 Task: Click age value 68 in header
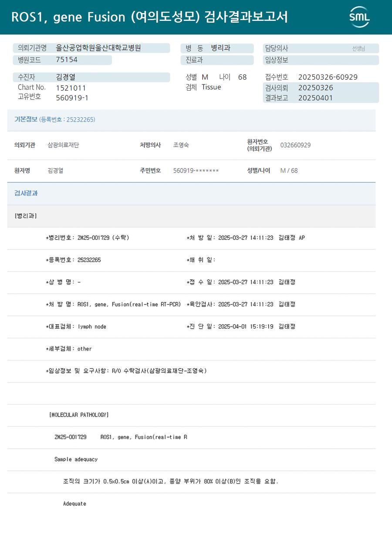pyautogui.click(x=243, y=77)
